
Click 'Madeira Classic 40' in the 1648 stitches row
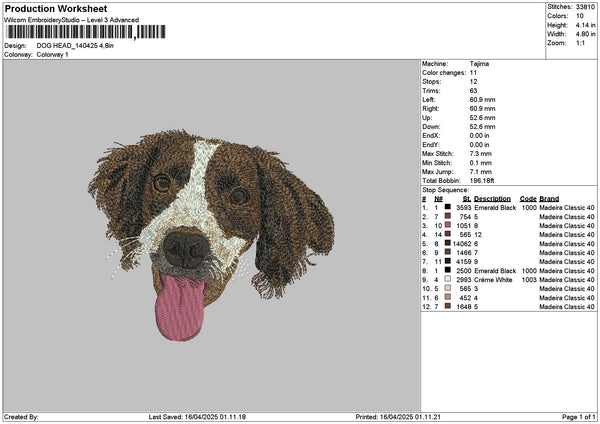point(567,307)
